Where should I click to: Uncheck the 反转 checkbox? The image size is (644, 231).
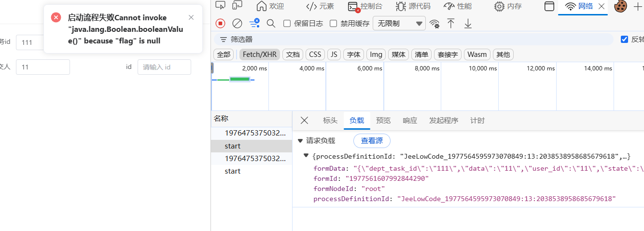624,39
